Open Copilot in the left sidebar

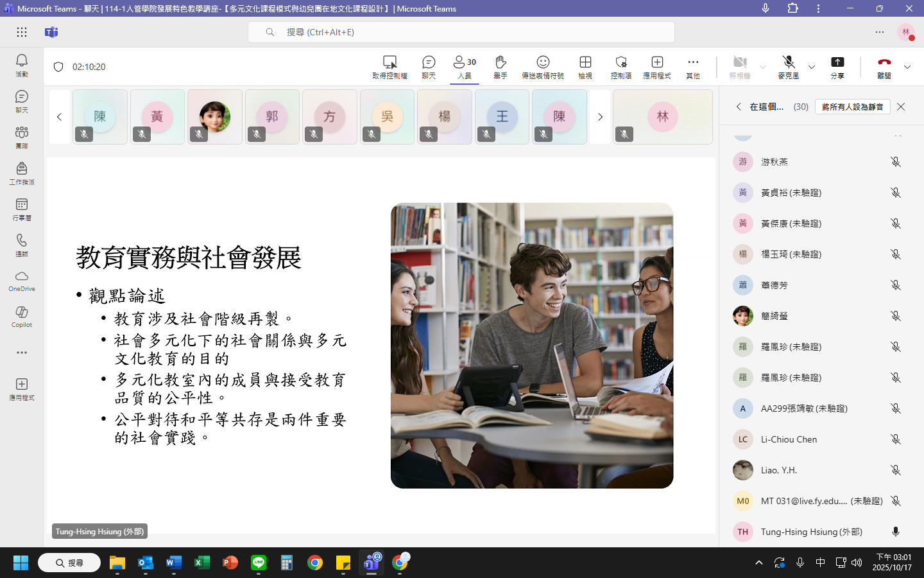22,316
